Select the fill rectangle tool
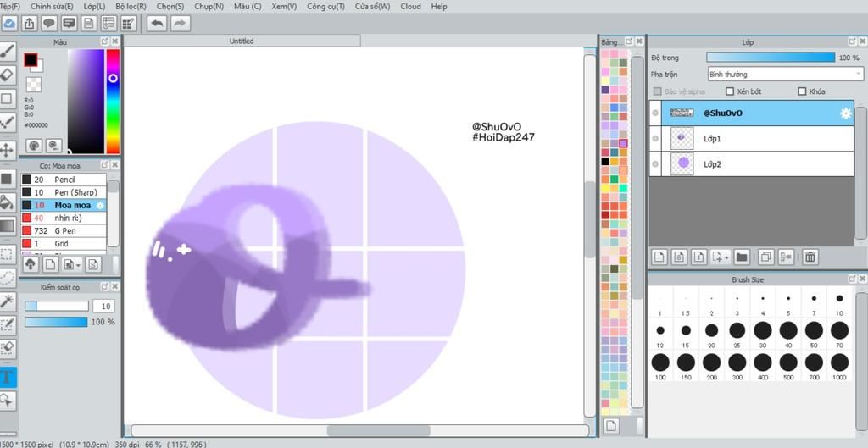 coord(7,178)
